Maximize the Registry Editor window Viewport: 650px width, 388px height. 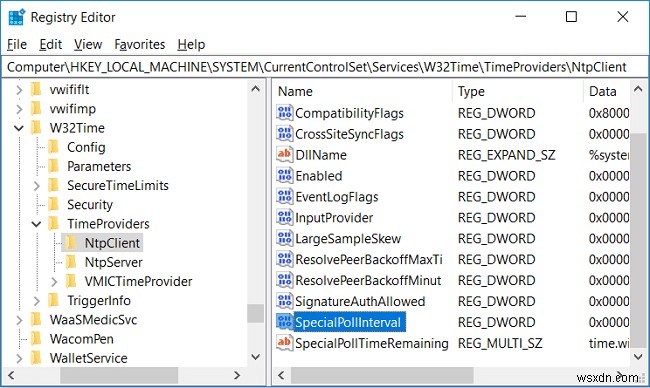click(x=571, y=17)
